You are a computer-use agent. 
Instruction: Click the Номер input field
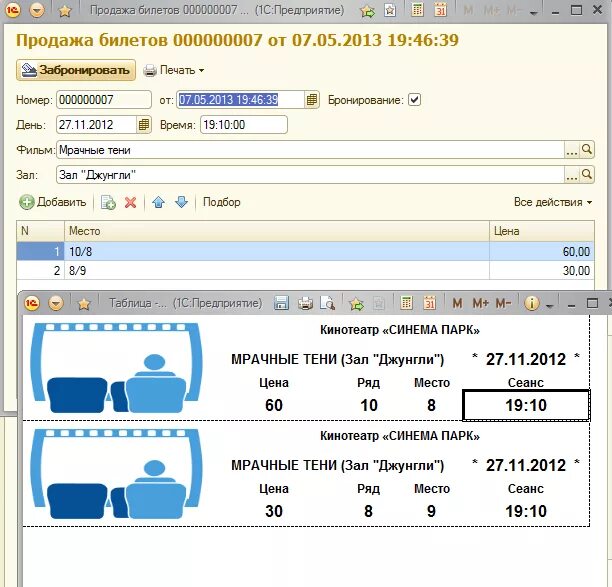104,100
